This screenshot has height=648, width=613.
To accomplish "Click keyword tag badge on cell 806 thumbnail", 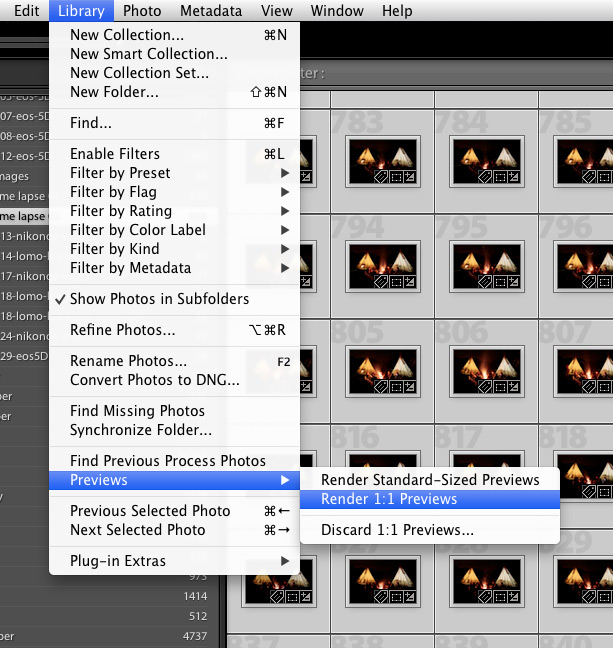I will [485, 387].
